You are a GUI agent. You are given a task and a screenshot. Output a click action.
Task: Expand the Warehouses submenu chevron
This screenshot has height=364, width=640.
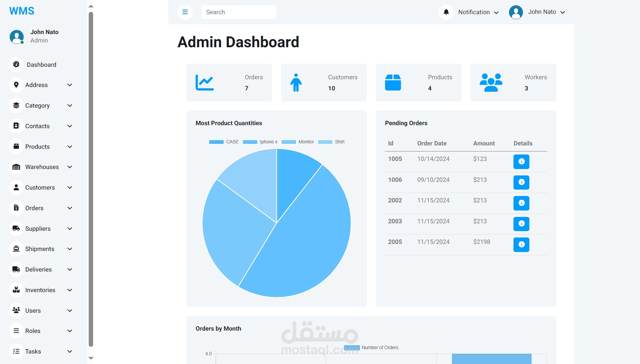tap(70, 167)
